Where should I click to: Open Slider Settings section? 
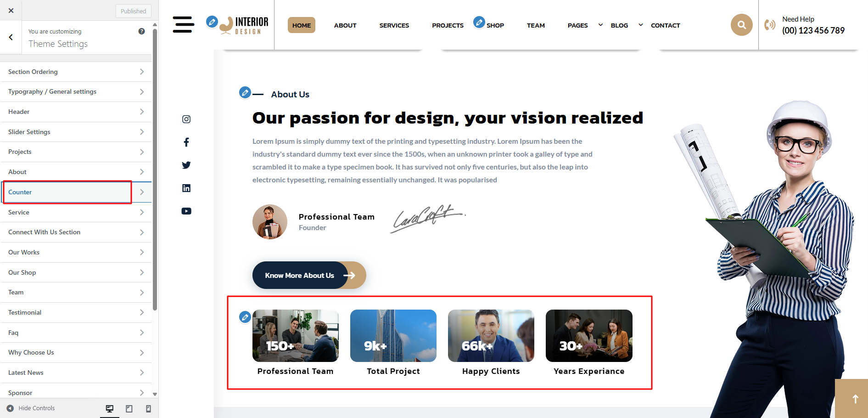click(76, 132)
